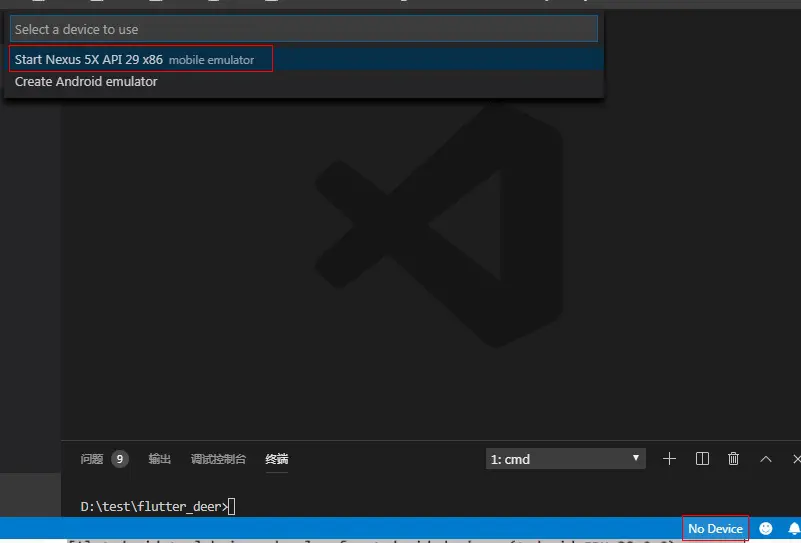This screenshot has height=543, width=801.
Task: Kill terminal with trash icon
Action: 733,459
